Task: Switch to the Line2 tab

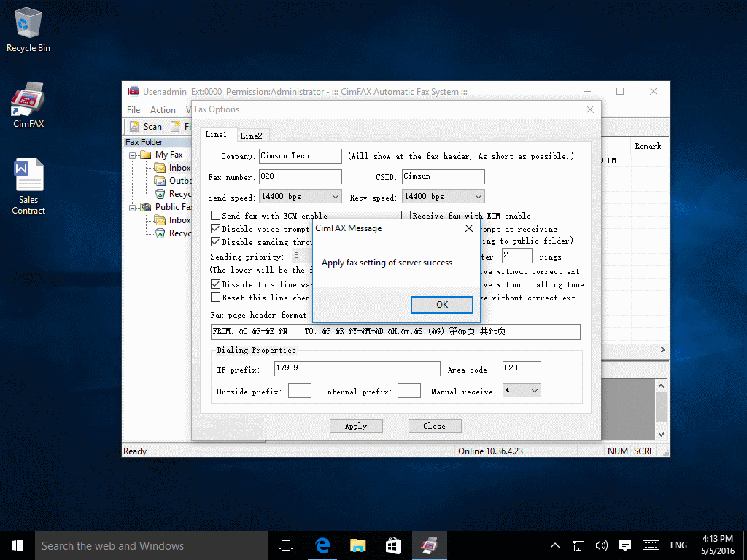Action: [251, 136]
